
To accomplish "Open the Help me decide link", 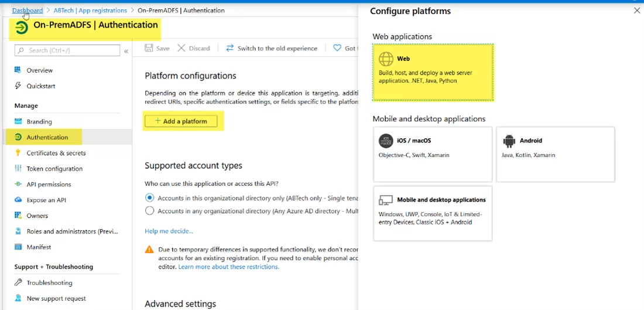I will tap(169, 231).
